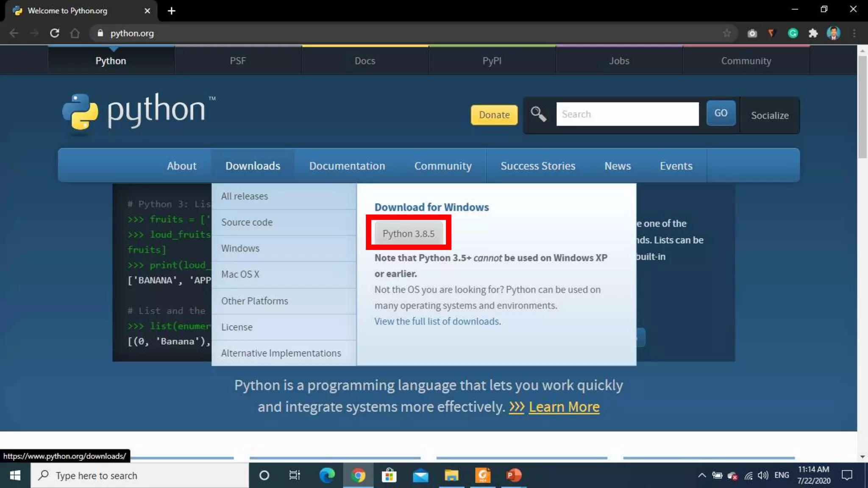The image size is (868, 488).
Task: Click the Grammarly extension icon
Action: click(x=793, y=33)
